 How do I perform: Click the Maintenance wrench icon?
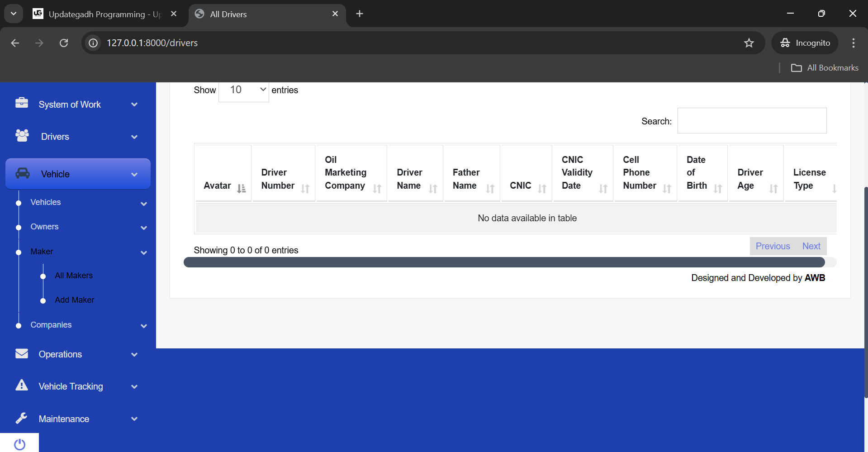[21, 418]
